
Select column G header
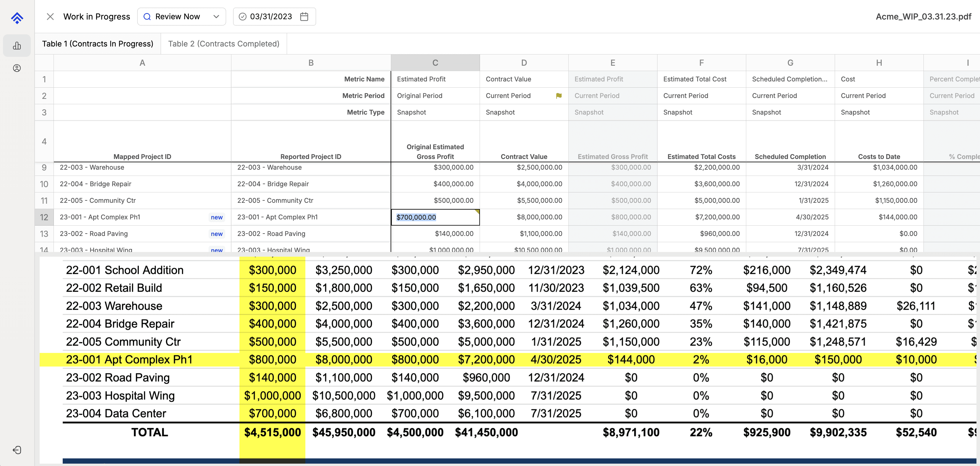tap(790, 63)
